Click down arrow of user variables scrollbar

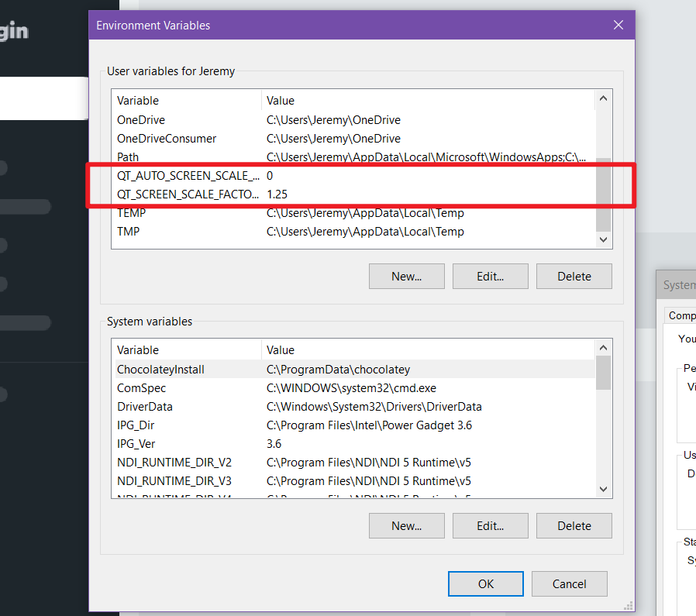click(603, 239)
